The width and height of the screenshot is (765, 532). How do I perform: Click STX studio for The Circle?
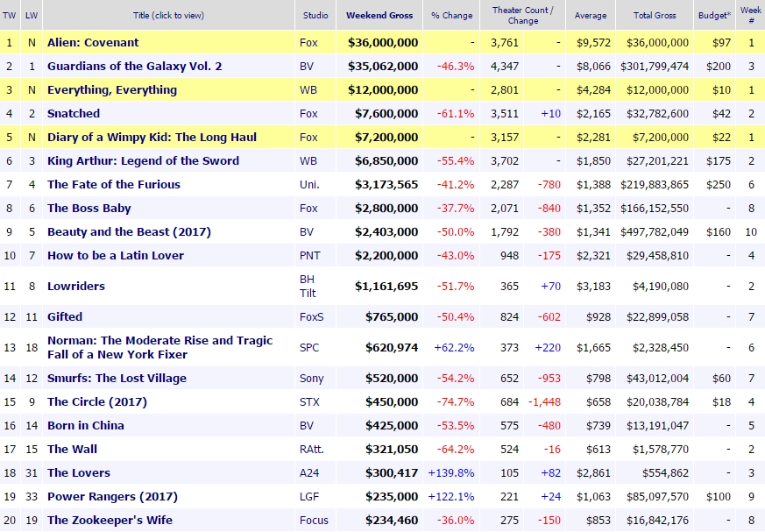pos(309,401)
